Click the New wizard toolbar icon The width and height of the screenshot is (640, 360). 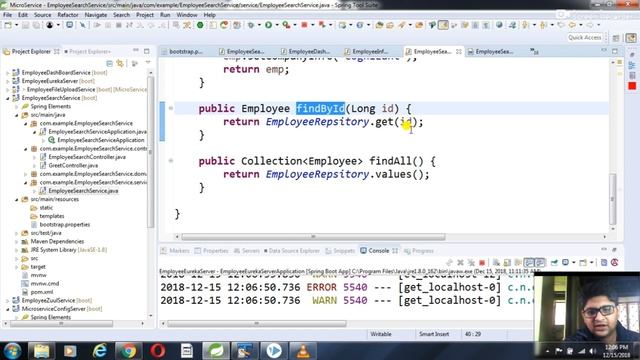click(8, 25)
